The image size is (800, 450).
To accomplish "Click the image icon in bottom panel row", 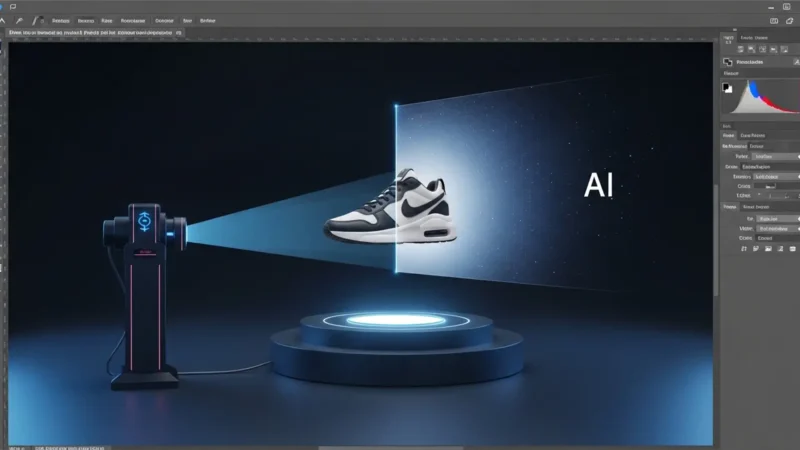I will click(768, 248).
